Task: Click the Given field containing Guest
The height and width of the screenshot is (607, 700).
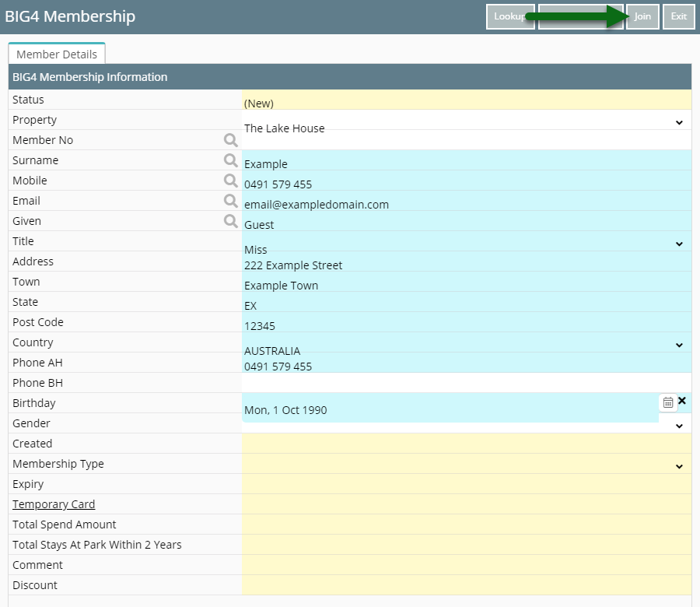Action: click(x=467, y=221)
